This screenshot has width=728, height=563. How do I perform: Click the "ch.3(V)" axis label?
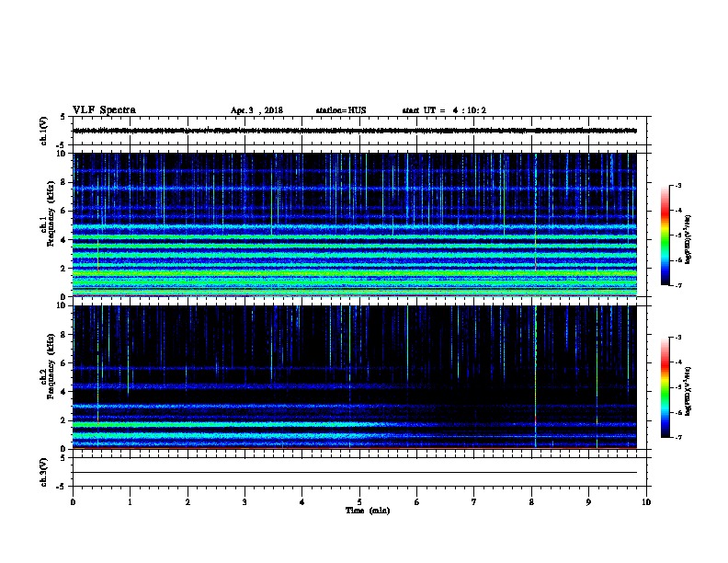pos(43,472)
